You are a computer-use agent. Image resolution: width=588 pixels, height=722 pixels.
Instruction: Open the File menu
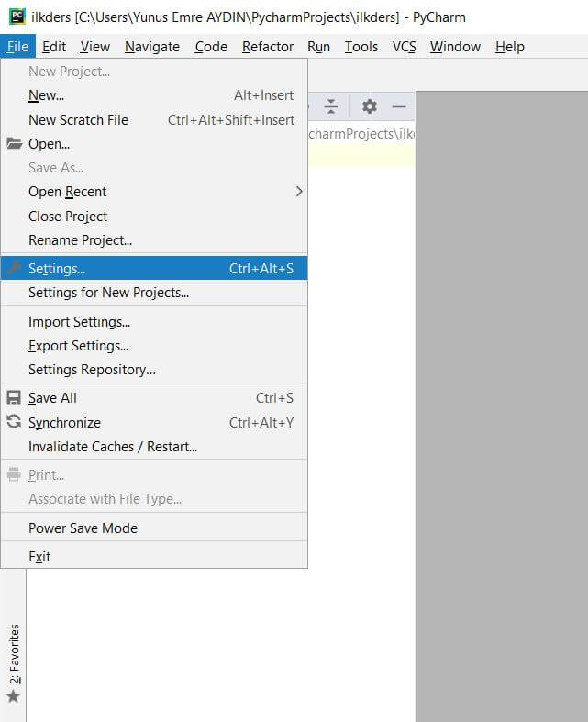coord(17,47)
